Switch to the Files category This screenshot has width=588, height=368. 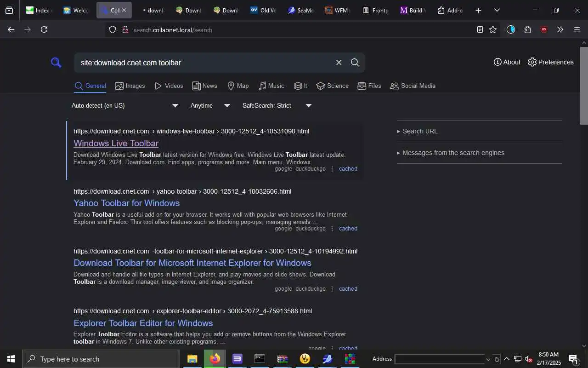tap(369, 86)
